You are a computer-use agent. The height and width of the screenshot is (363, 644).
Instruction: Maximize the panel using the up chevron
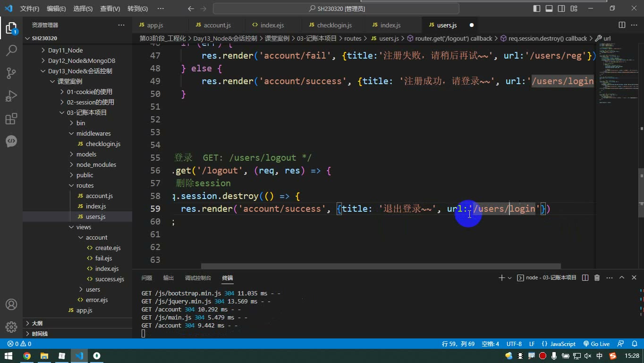(622, 278)
